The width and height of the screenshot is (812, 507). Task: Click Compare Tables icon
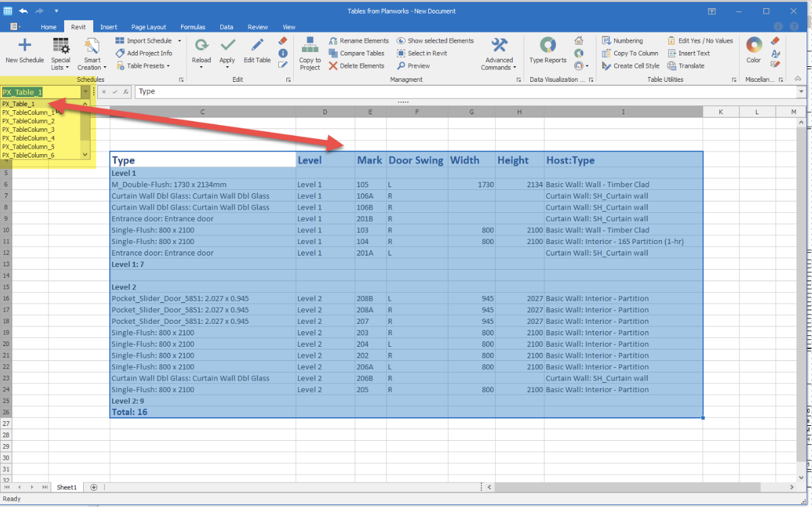click(334, 53)
